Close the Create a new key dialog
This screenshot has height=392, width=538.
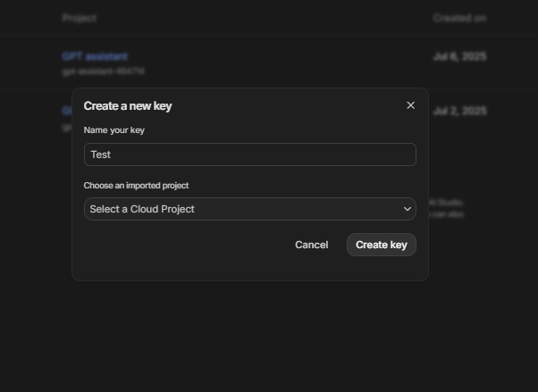click(410, 105)
